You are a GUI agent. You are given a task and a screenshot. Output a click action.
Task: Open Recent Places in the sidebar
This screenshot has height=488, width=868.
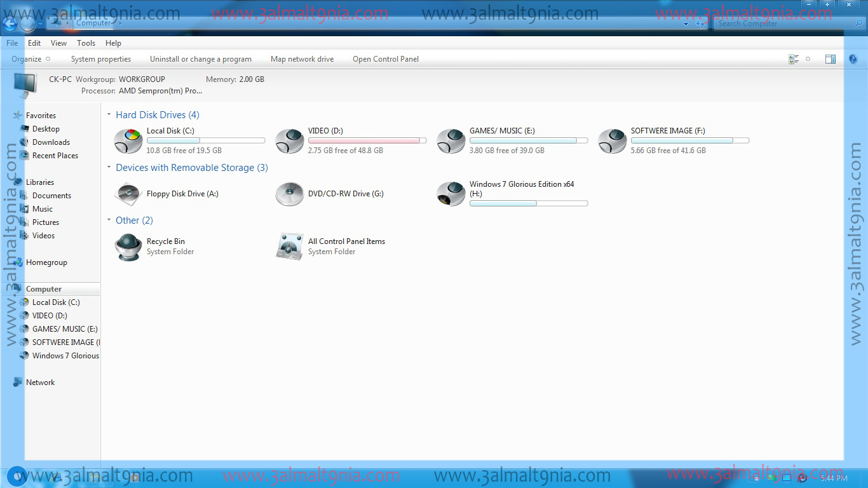[55, 156]
